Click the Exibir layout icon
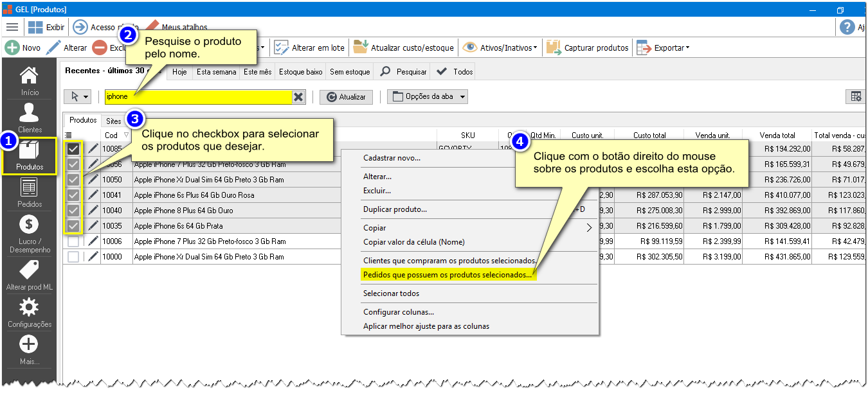Image resolution: width=868 pixels, height=393 pixels. coord(35,27)
